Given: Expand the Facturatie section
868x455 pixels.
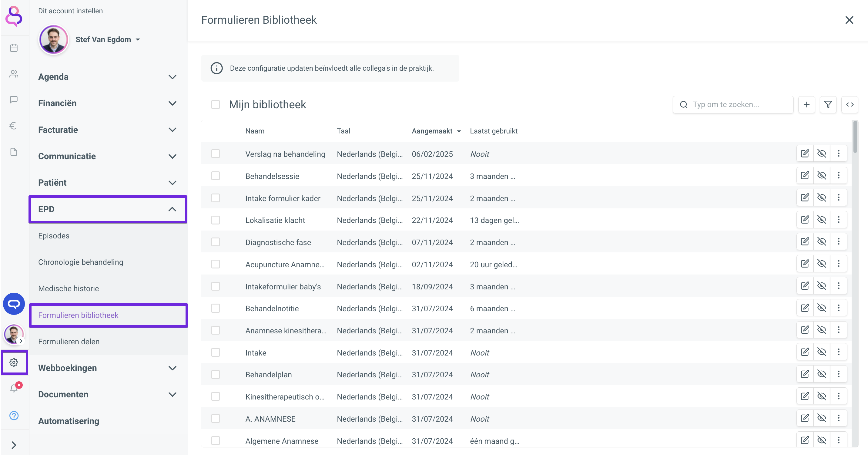Looking at the screenshot, I should (x=108, y=130).
